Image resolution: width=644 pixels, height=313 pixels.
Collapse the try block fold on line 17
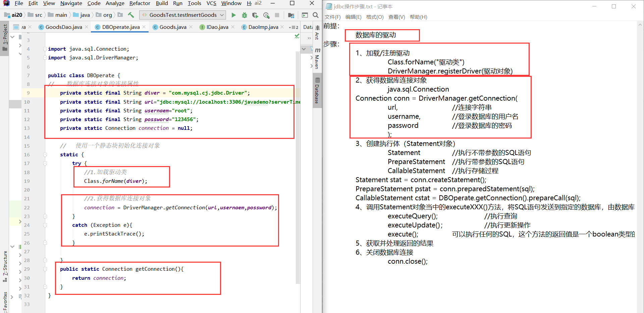45,163
